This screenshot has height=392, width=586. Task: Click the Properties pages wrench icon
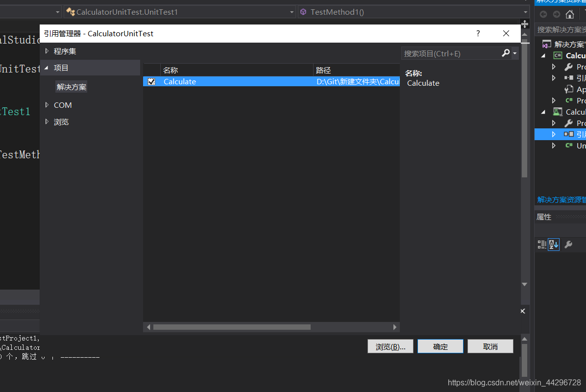pos(568,245)
